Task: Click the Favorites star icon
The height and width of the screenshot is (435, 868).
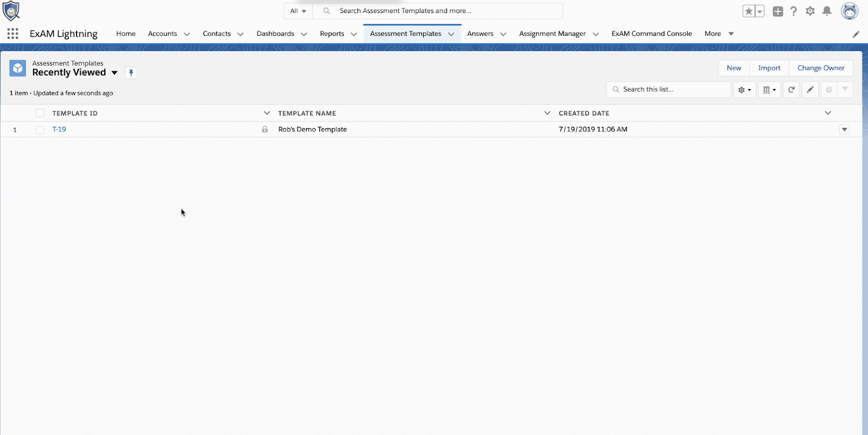Action: 749,11
